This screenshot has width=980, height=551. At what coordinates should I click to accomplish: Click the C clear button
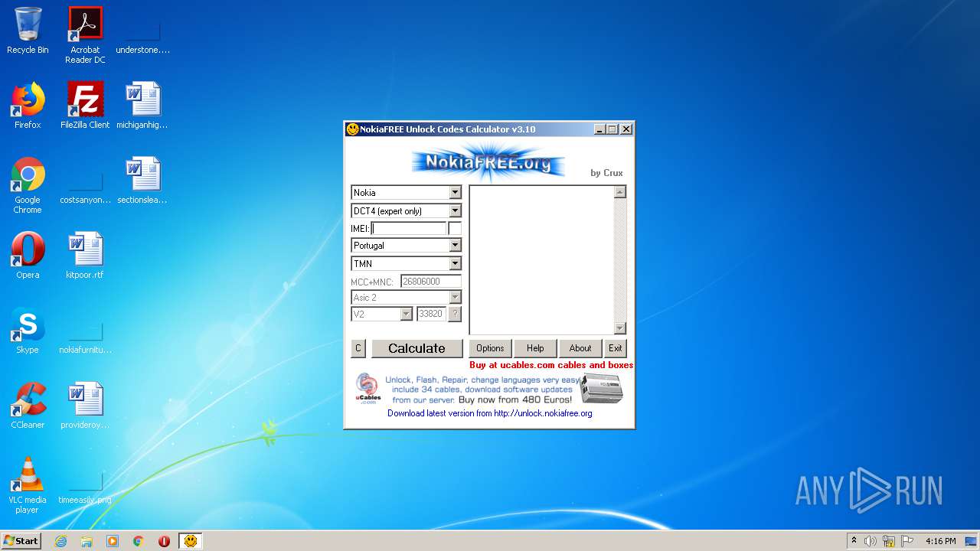(358, 348)
